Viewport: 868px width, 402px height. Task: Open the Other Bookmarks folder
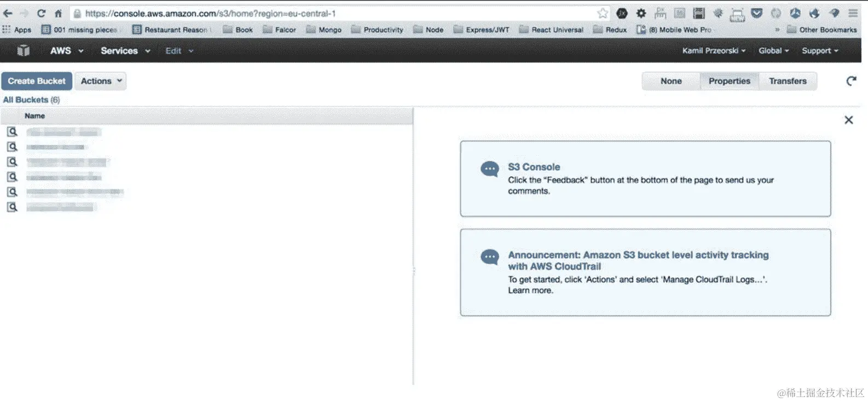tap(821, 30)
